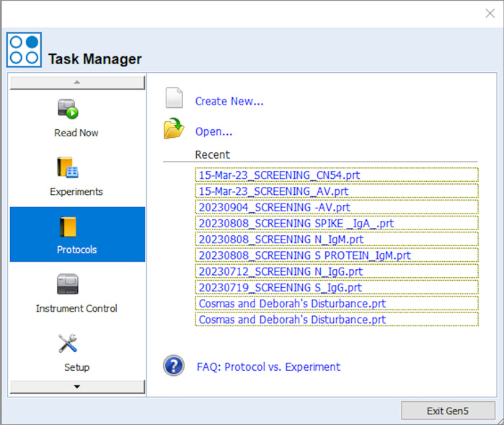504x425 pixels.
Task: Click the blue question mark FAQ icon
Action: pyautogui.click(x=174, y=366)
